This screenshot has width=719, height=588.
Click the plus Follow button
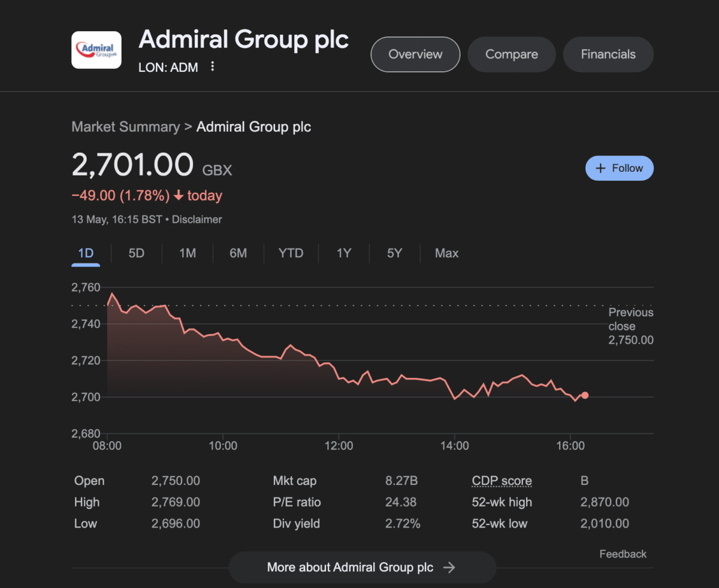[619, 168]
